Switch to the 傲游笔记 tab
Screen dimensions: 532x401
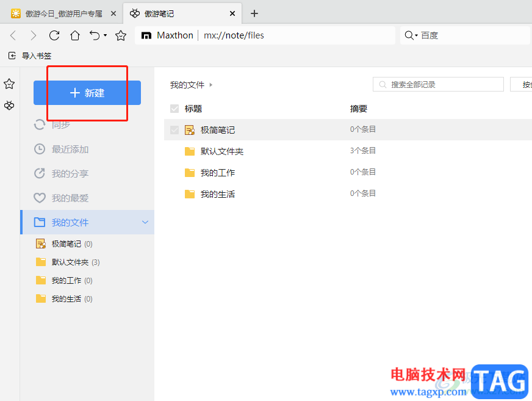pyautogui.click(x=159, y=13)
